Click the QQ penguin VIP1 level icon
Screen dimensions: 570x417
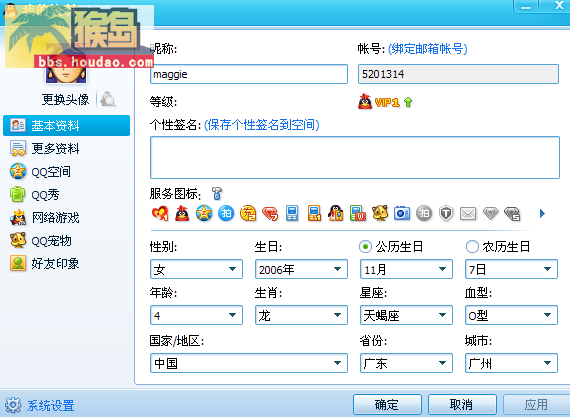click(x=365, y=102)
